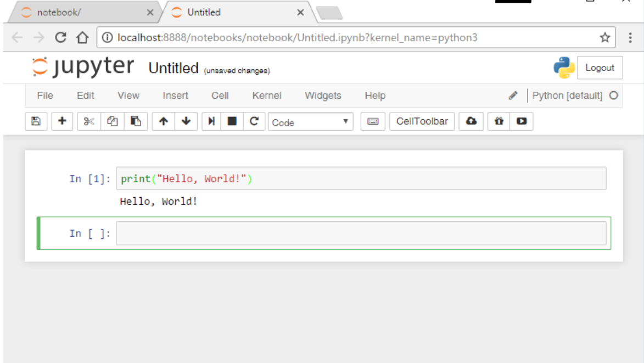Interrupt the kernel with stop icon
This screenshot has width=644, height=363.
(x=232, y=122)
